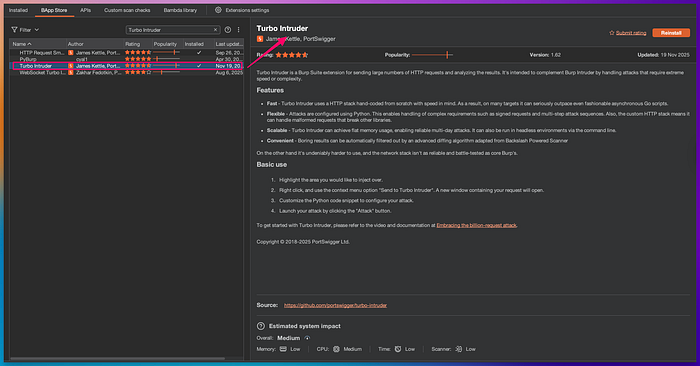Click Sep 26 last updated cell
Viewport: 700px width, 366px height.
click(229, 53)
